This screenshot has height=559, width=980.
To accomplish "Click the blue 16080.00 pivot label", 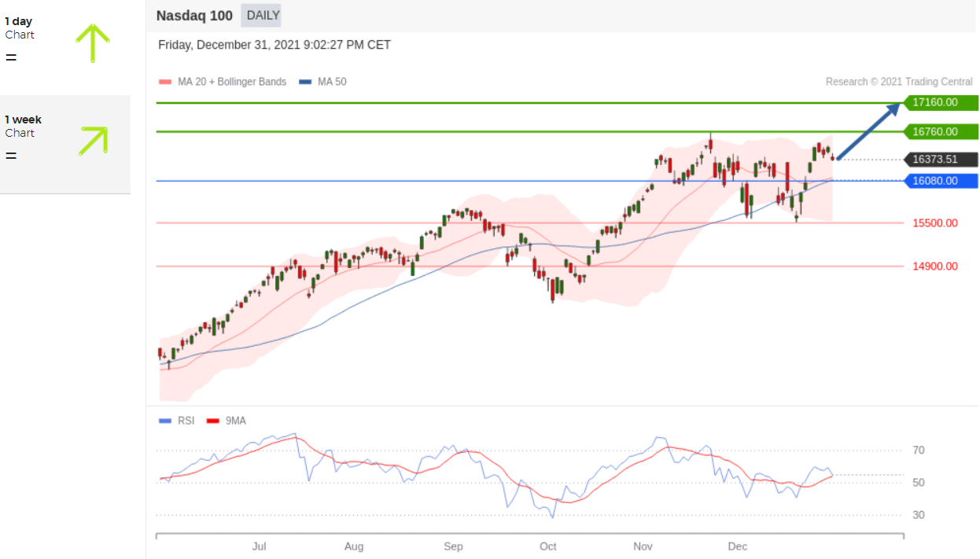I will [939, 181].
